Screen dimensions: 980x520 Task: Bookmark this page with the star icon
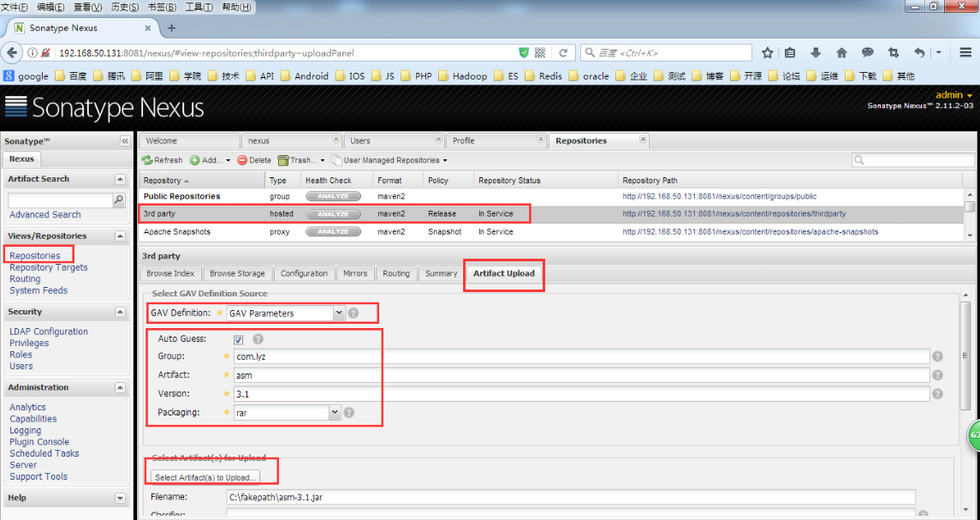click(768, 53)
